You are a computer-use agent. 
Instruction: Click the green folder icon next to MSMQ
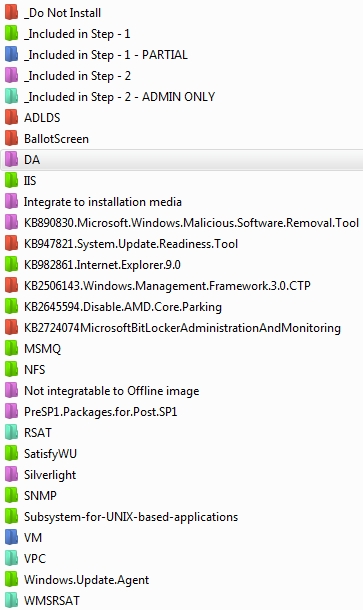click(11, 349)
